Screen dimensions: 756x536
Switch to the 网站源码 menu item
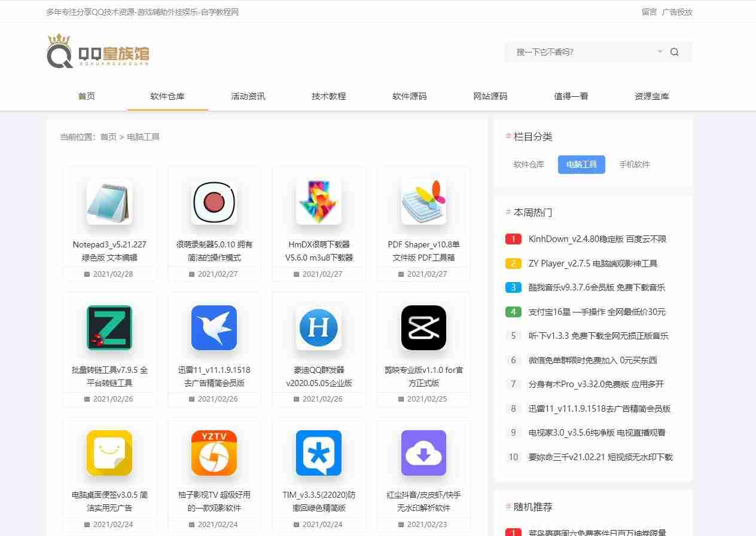[x=490, y=96]
